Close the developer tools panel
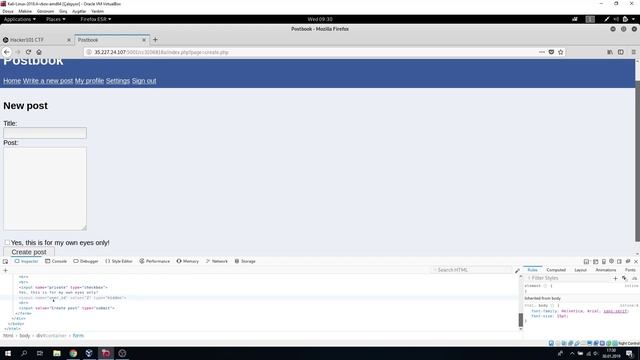This screenshot has width=640, height=360. click(x=636, y=261)
